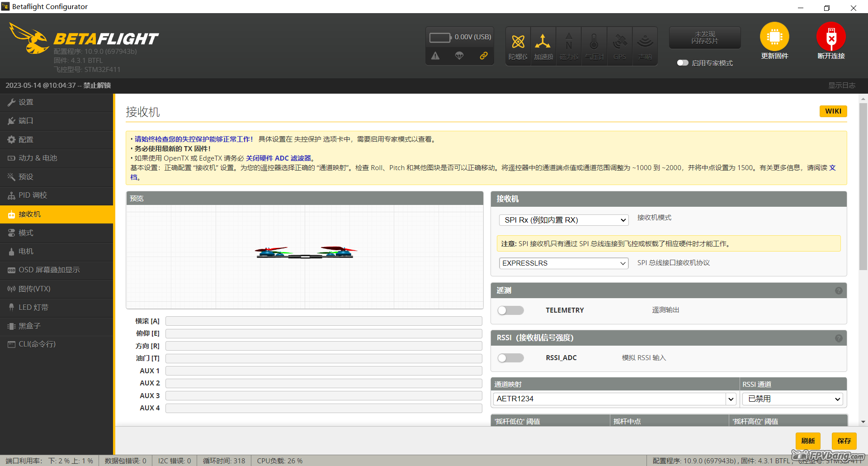Open the RSSI 通道 已禁用 dropdown
Viewport: 868px width, 466px height.
point(793,399)
